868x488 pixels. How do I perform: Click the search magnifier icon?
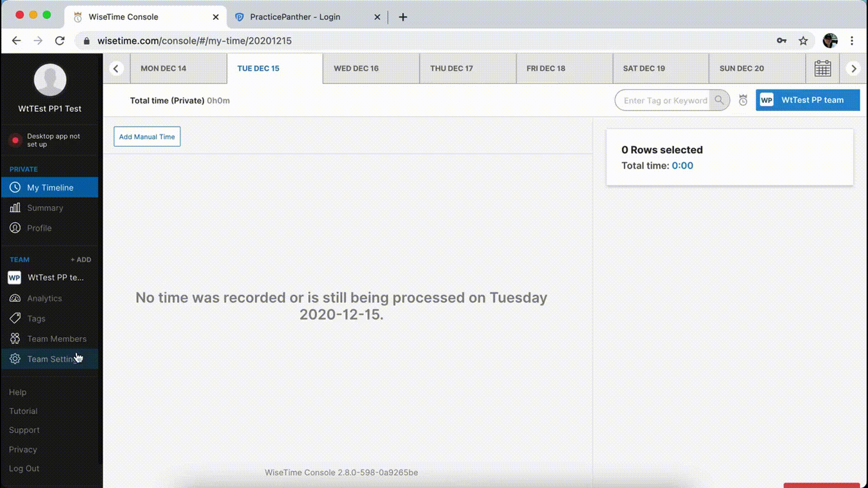(x=719, y=100)
